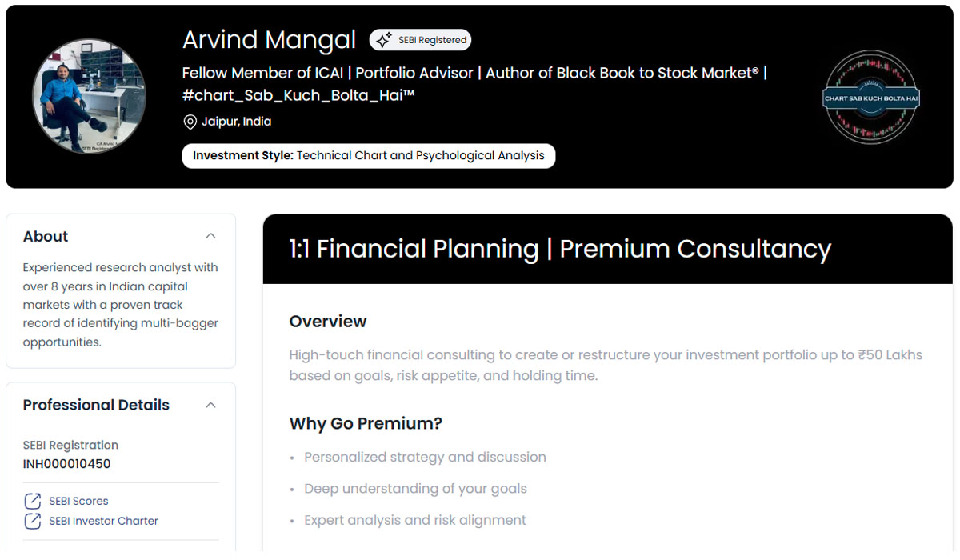Image resolution: width=960 pixels, height=560 pixels.
Task: Click the sparkle icon in SEBI Registered badge
Action: pos(382,39)
